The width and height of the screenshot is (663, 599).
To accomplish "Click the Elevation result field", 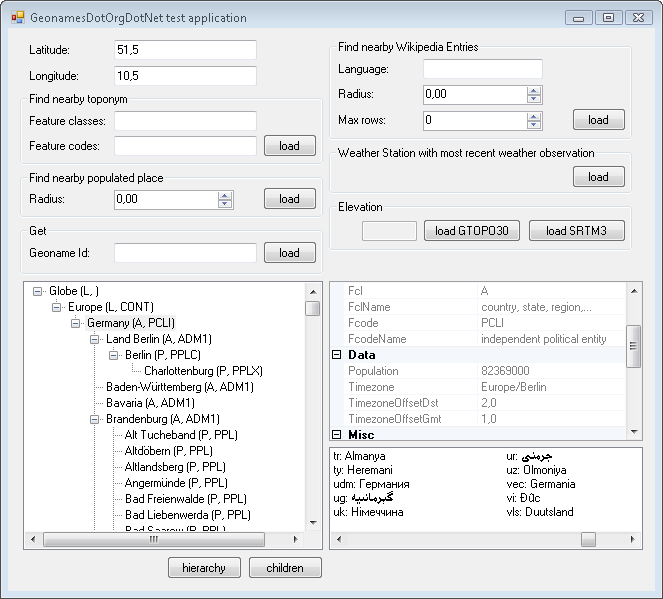I will (x=389, y=231).
